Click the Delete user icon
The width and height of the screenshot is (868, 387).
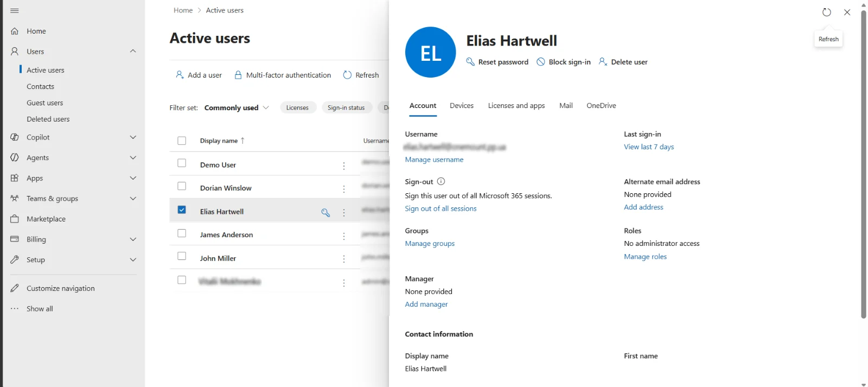603,62
